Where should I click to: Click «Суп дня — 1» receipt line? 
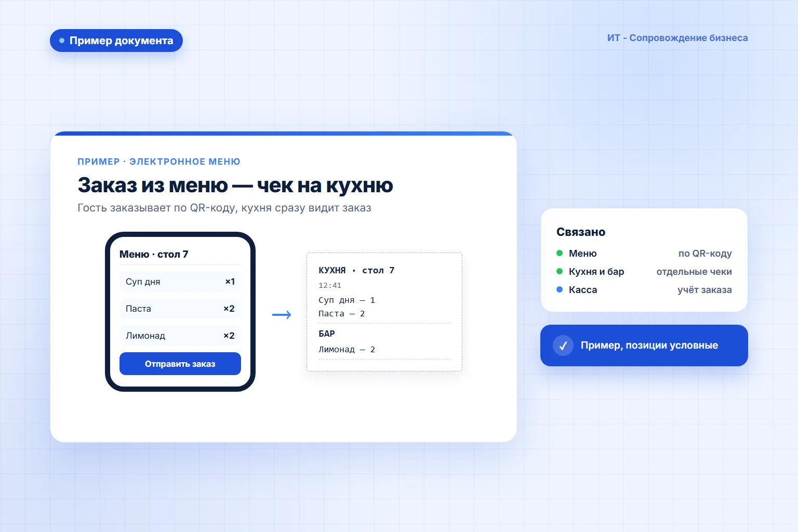click(347, 300)
